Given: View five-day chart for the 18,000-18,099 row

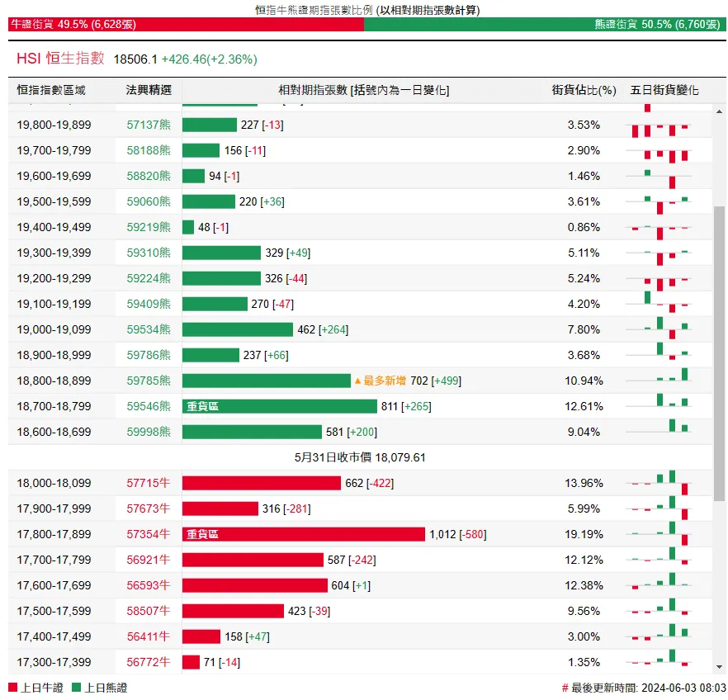Looking at the screenshot, I should (666, 483).
